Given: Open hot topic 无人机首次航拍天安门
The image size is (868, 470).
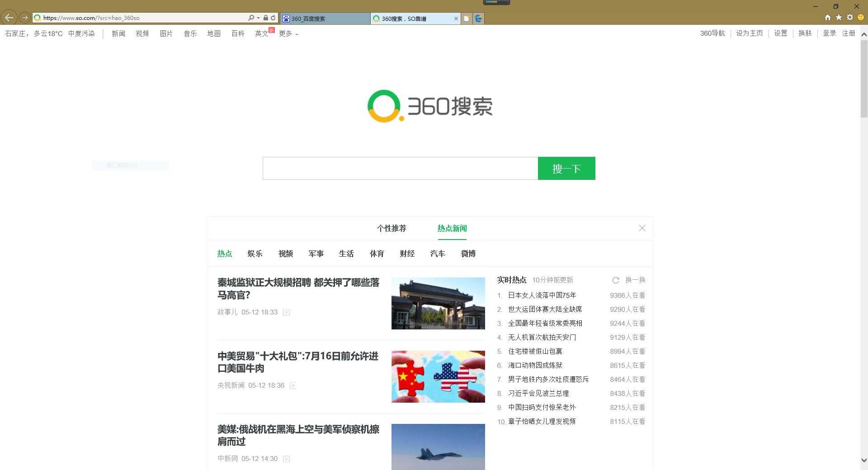Looking at the screenshot, I should tap(542, 337).
